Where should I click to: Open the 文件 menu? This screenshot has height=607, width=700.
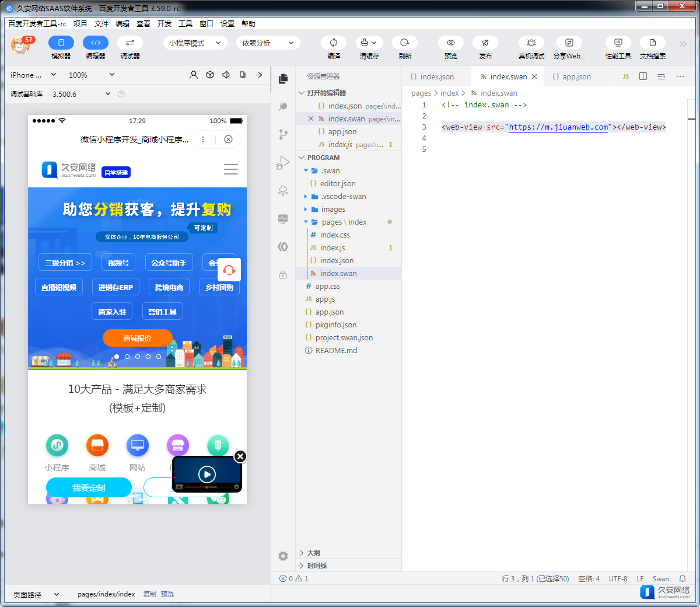101,24
